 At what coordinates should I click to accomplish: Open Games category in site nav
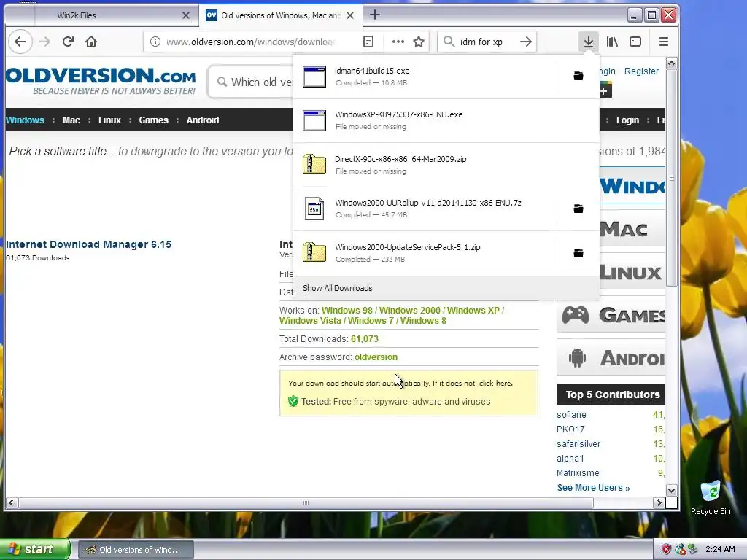153,120
